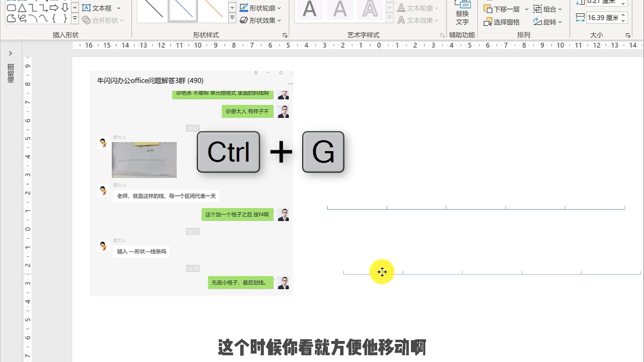Select the blue line style in 形状样式
Image resolution: width=644 pixels, height=362 pixels.
[183, 9]
